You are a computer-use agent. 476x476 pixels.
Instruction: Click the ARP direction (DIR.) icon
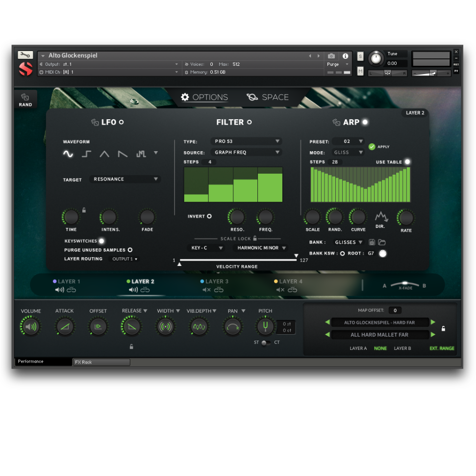coord(381,217)
